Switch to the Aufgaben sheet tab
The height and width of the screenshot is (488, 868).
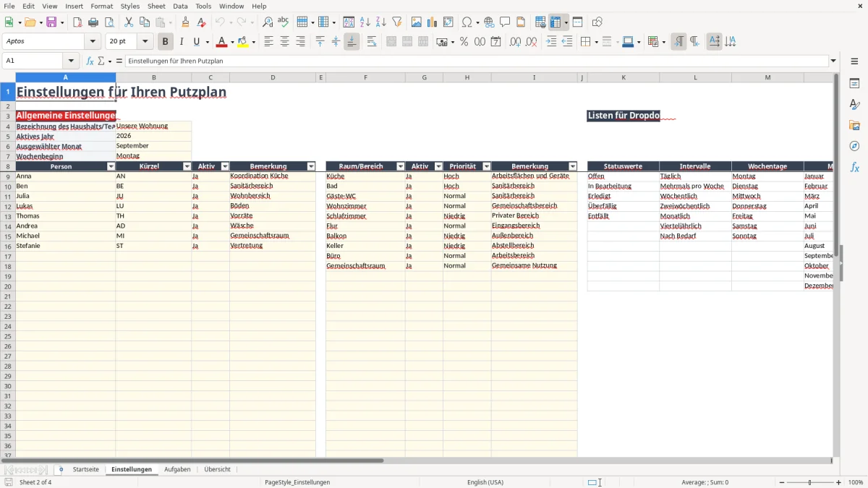(177, 470)
